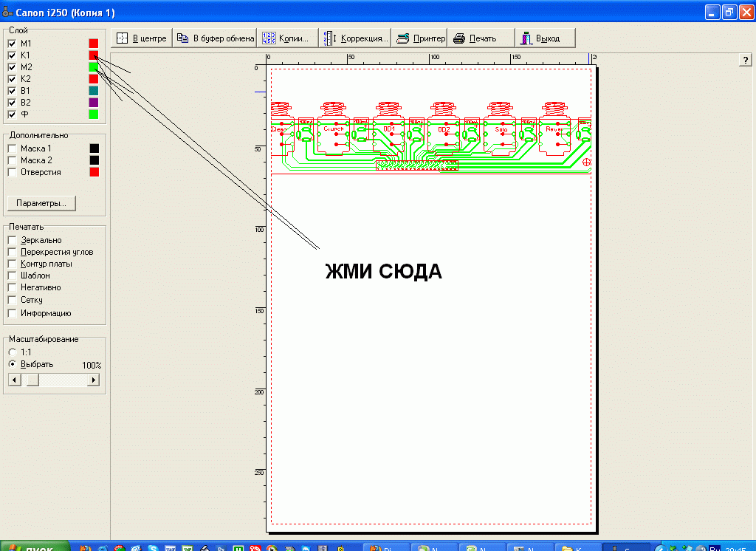
Task: Click the Solo label on the board preview
Action: tap(501, 130)
